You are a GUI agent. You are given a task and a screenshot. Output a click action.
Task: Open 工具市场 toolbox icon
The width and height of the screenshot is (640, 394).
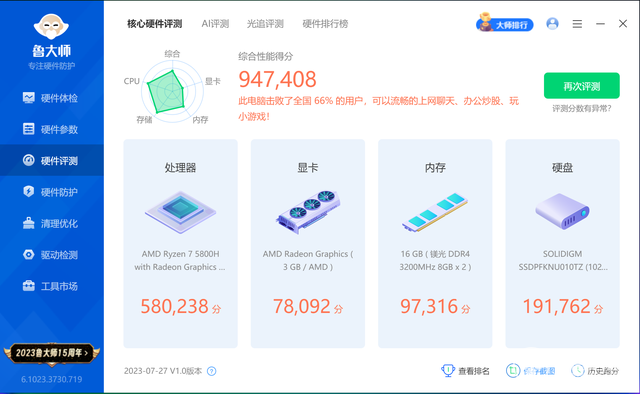coord(29,286)
